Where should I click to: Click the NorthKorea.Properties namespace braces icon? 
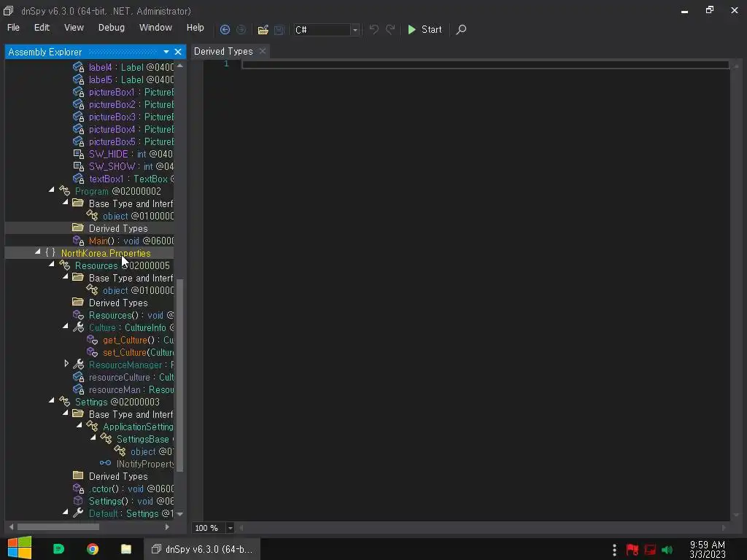point(50,253)
